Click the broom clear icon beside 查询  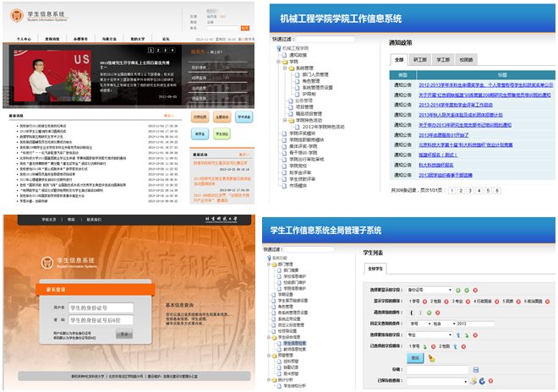tap(431, 357)
